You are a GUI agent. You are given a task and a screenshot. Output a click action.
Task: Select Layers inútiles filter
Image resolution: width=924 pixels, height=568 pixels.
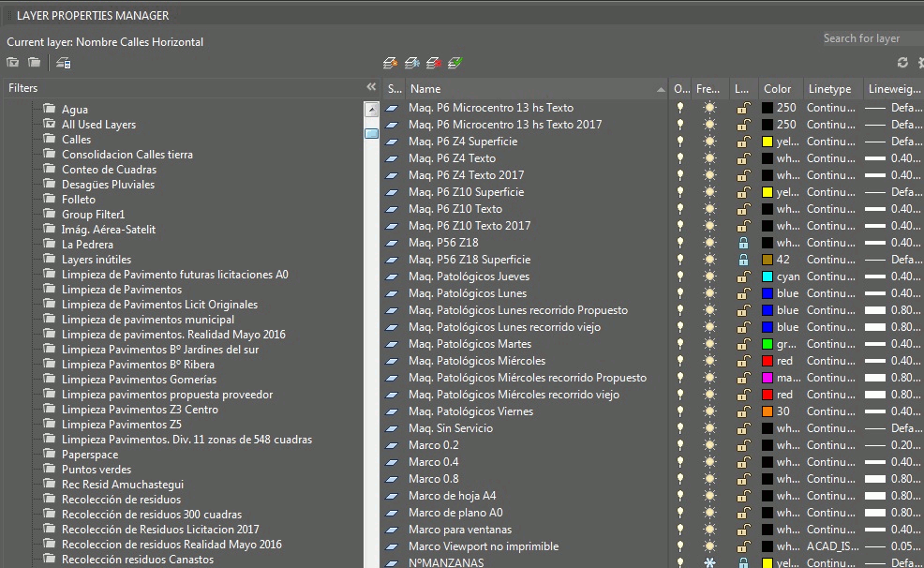click(97, 260)
